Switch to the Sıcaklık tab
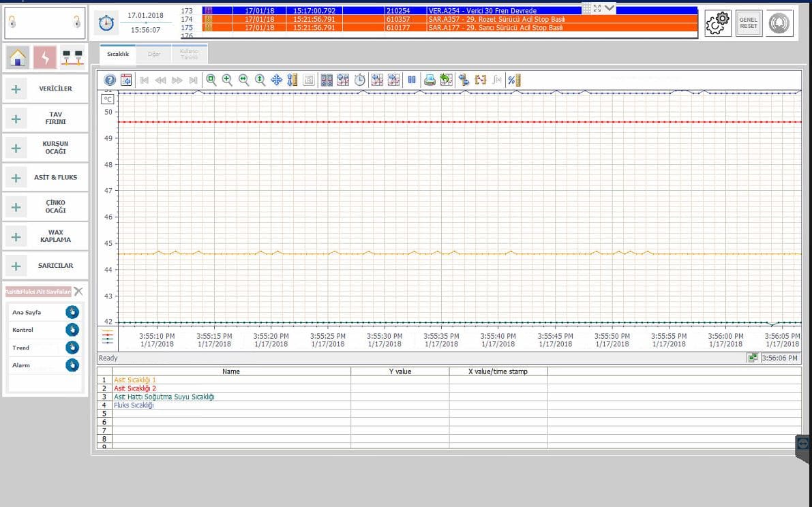 pos(118,54)
